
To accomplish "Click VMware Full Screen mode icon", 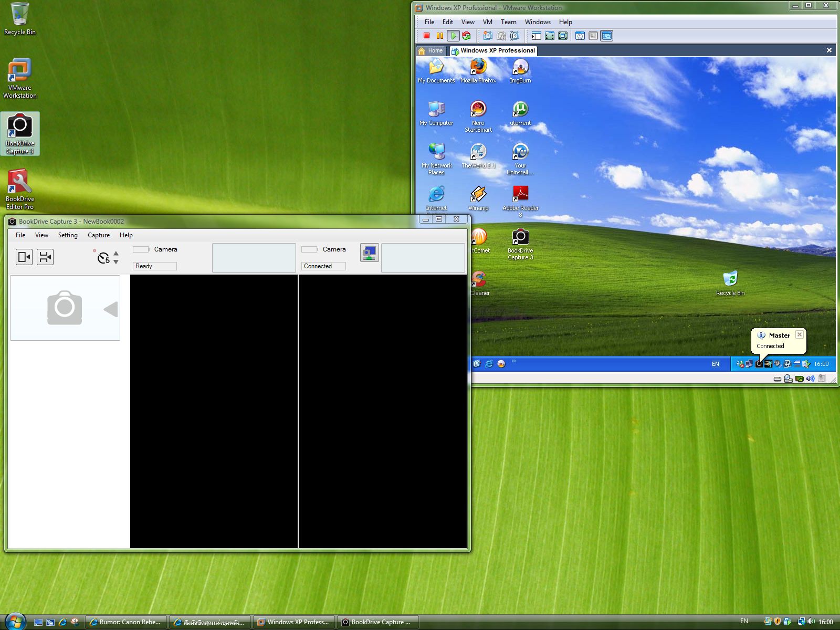I will [x=563, y=36].
